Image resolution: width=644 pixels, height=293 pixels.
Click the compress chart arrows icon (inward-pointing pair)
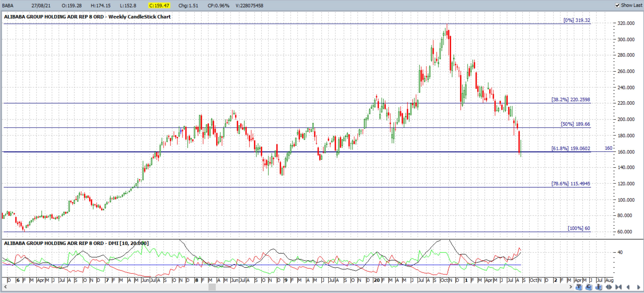[x=619, y=287]
